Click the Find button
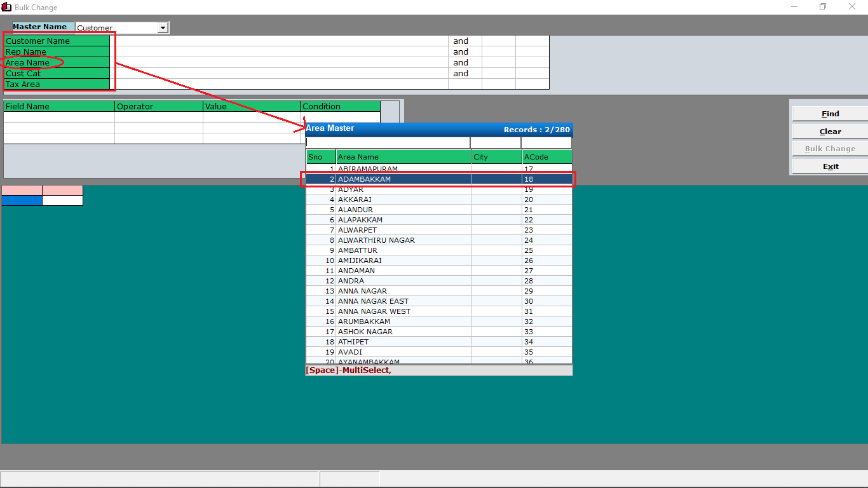 (x=830, y=114)
